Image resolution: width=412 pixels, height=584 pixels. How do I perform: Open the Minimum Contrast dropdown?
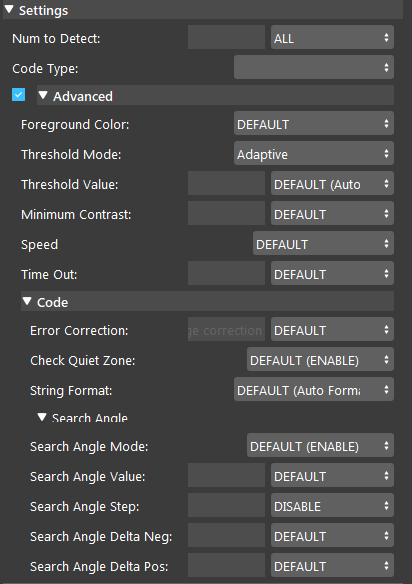(332, 213)
